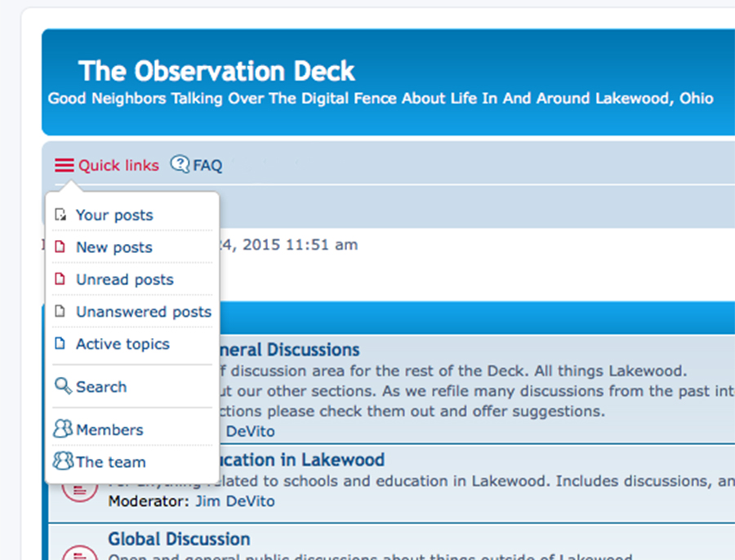Click The team group icon
Viewport: 735px width, 560px height.
63,461
